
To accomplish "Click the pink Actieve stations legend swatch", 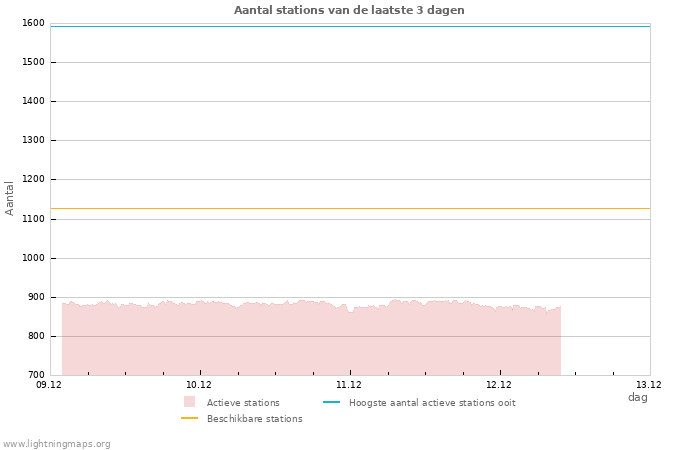I will click(x=189, y=402).
